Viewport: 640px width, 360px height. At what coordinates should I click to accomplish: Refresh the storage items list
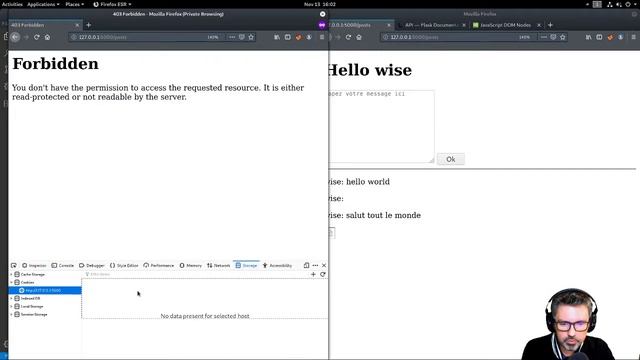[322, 274]
